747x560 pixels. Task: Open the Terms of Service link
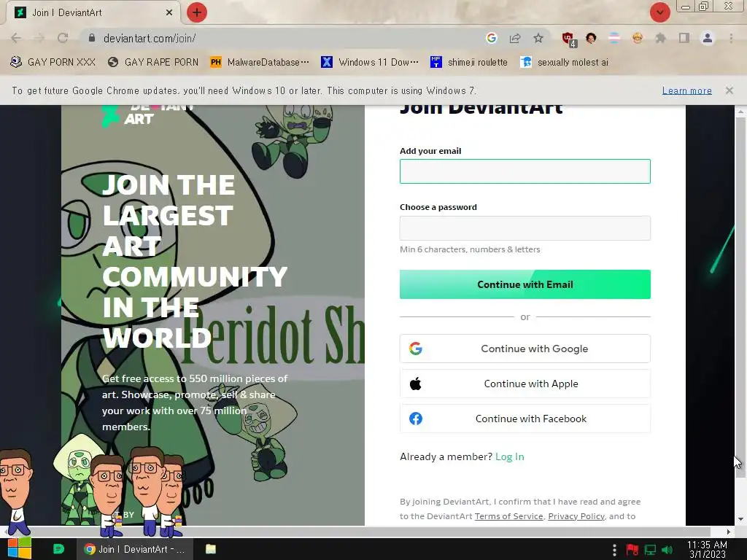point(508,516)
